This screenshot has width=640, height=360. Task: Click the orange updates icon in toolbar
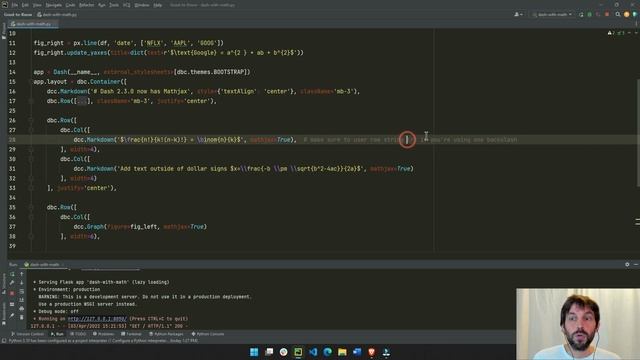(627, 14)
